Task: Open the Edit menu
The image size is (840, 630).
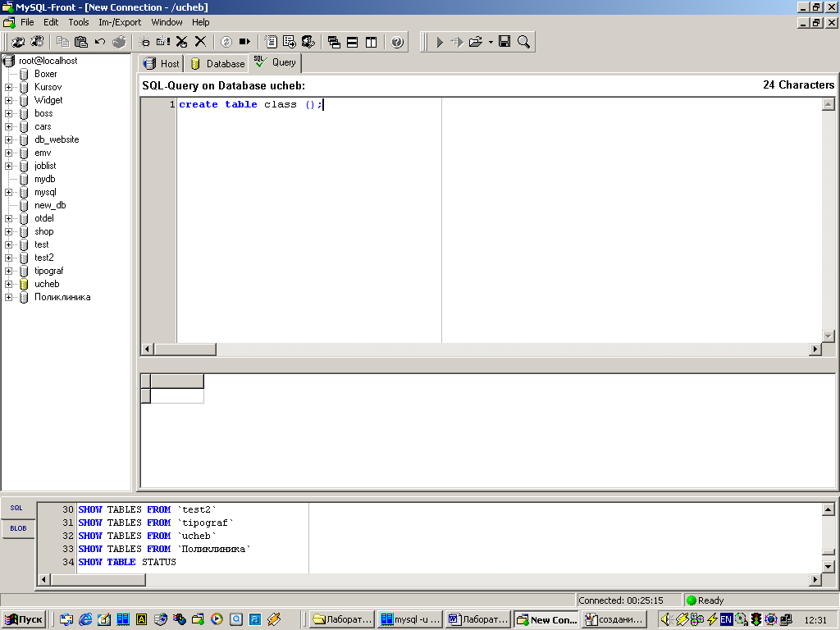Action: point(51,22)
